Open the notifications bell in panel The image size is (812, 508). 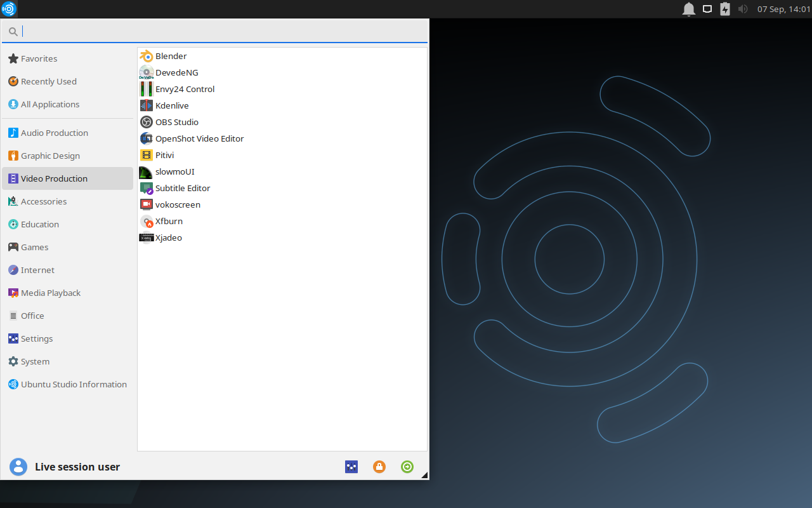coord(689,9)
